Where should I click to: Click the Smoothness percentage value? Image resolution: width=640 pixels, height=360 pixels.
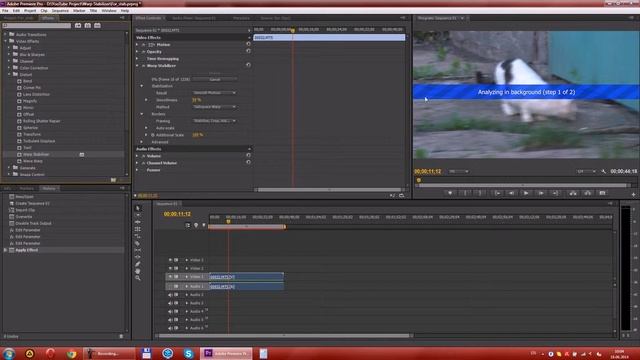196,100
